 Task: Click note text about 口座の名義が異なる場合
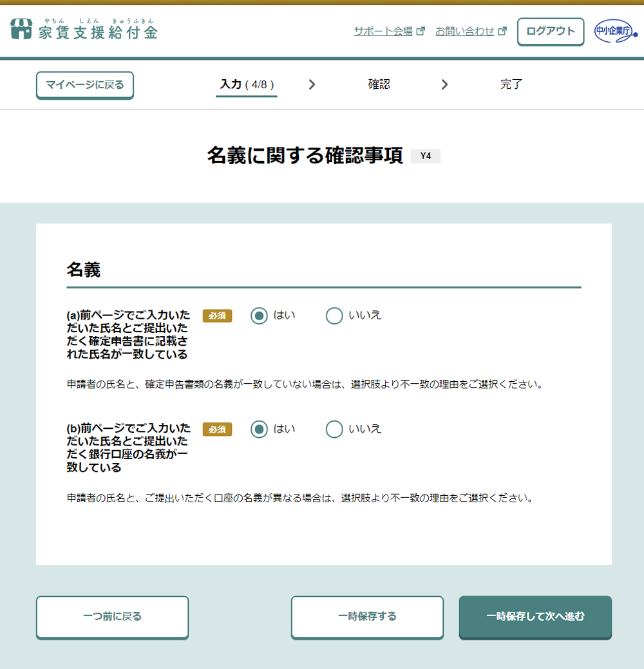[300, 498]
